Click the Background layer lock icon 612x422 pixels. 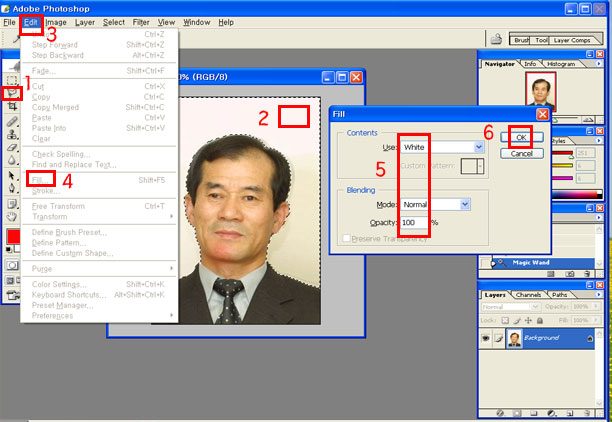[590, 339]
